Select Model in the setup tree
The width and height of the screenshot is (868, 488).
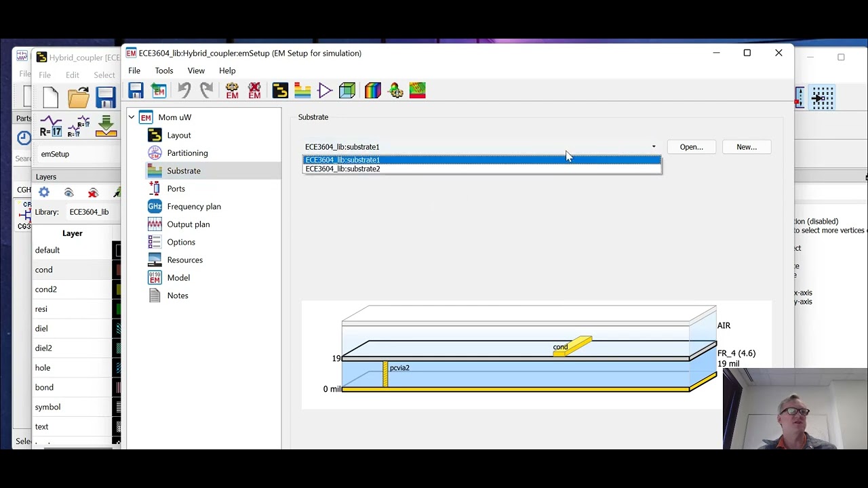(178, 278)
